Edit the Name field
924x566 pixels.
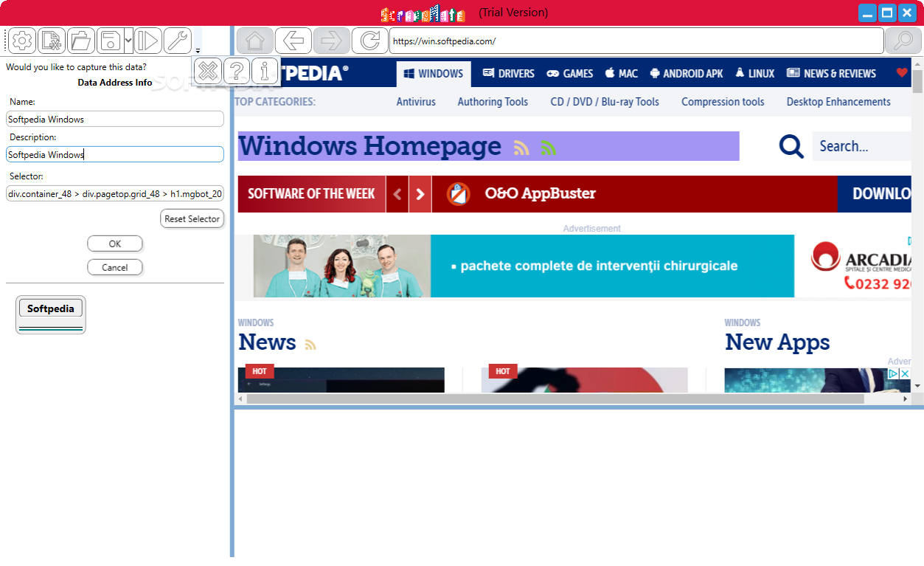(115, 119)
